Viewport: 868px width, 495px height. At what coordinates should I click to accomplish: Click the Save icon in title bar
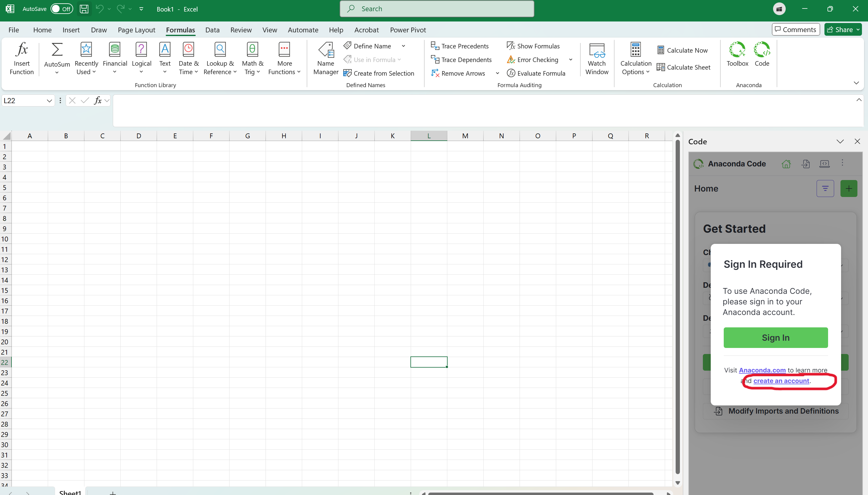click(84, 9)
